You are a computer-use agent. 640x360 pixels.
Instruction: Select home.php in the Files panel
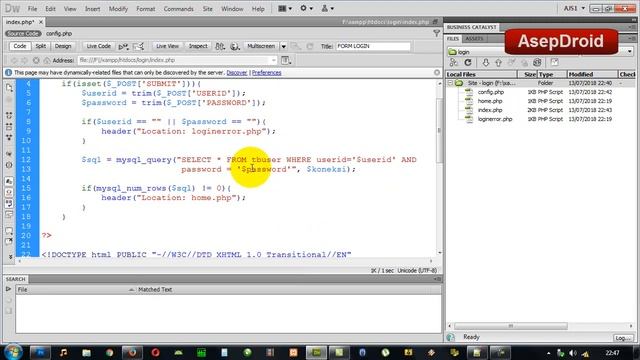point(490,101)
